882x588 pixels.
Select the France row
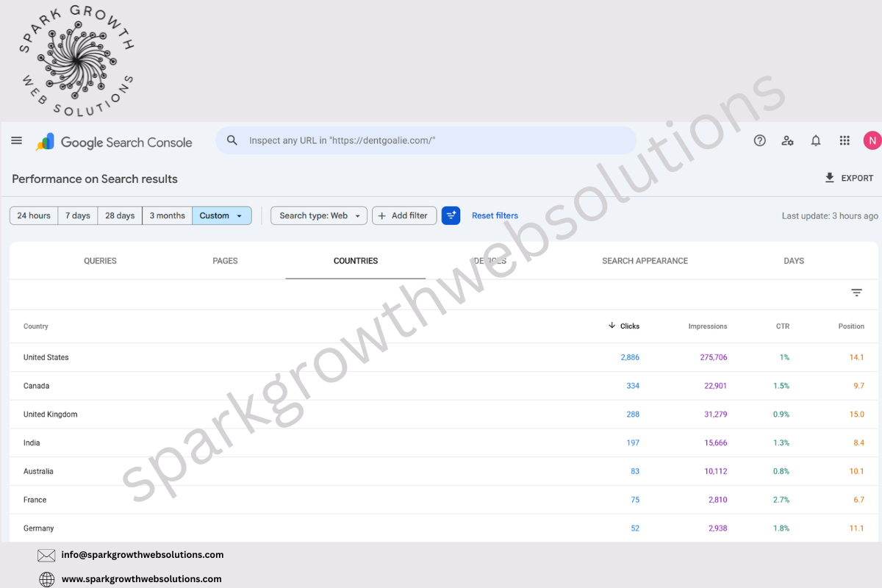(x=444, y=500)
